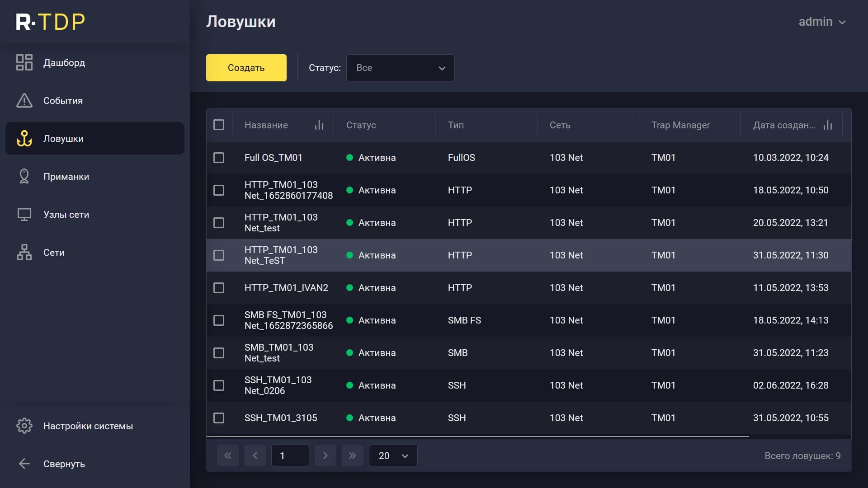Click the FullOS type cell
Screen dimensions: 868x488
(461, 158)
